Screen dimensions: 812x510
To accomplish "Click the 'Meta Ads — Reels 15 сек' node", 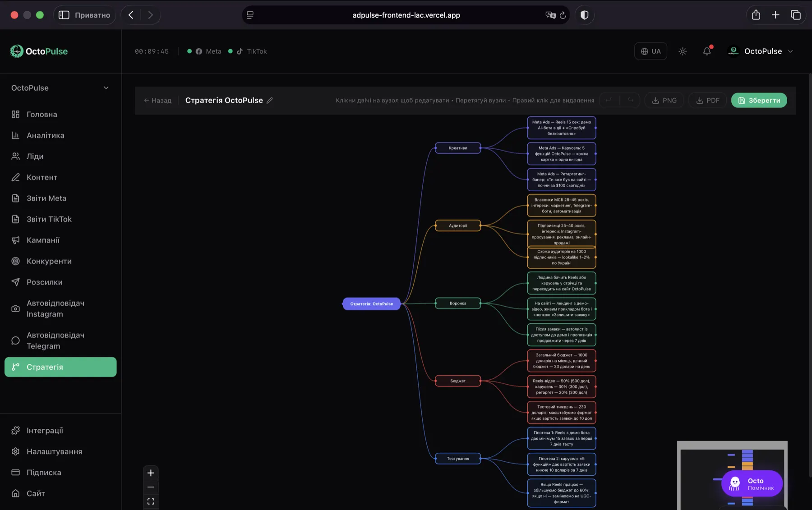I will (562, 128).
